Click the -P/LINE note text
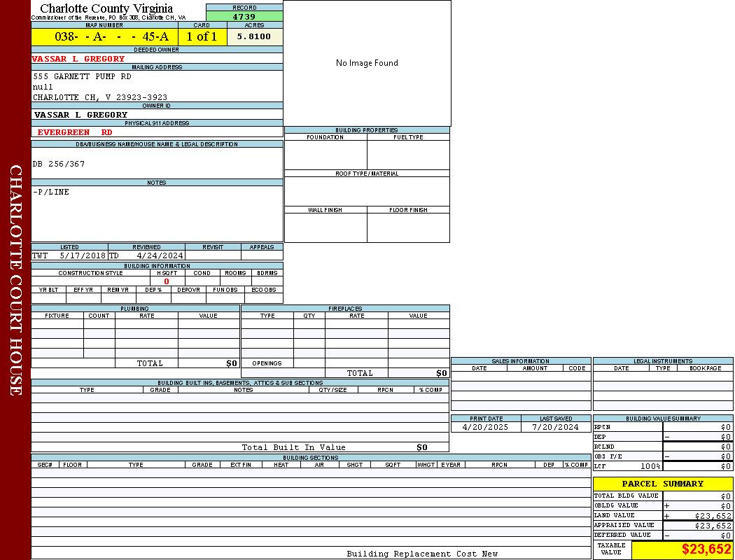The width and height of the screenshot is (735, 560). point(51,192)
